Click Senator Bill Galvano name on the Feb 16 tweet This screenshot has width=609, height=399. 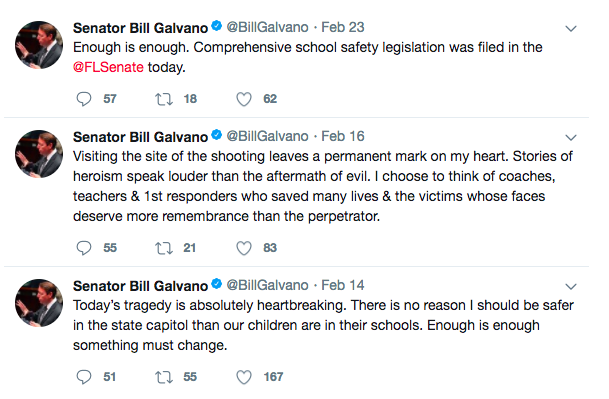(141, 137)
